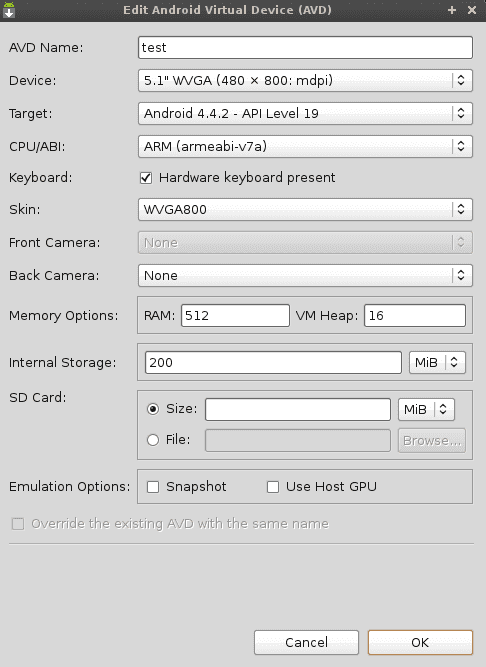Click the Cancel button

point(307,642)
